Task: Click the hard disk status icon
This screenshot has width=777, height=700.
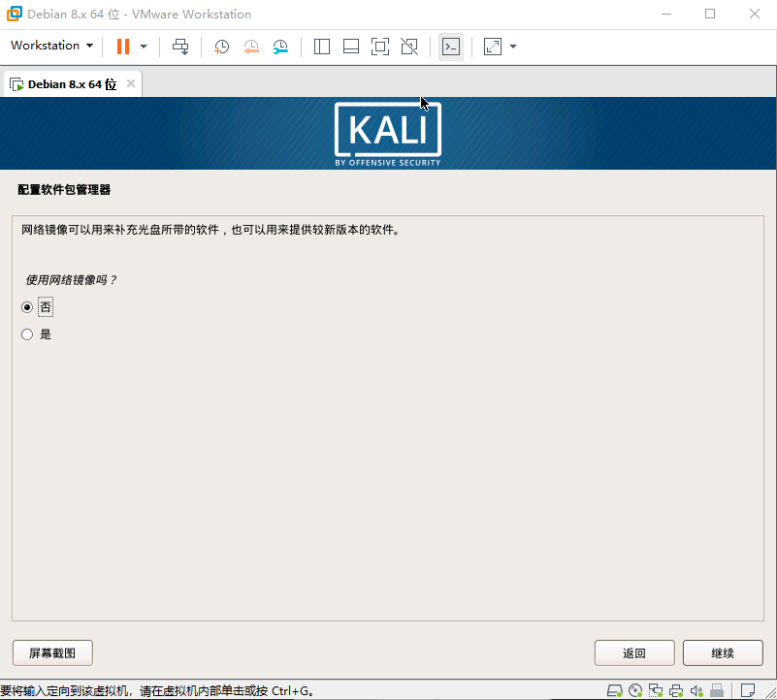Action: pos(615,690)
